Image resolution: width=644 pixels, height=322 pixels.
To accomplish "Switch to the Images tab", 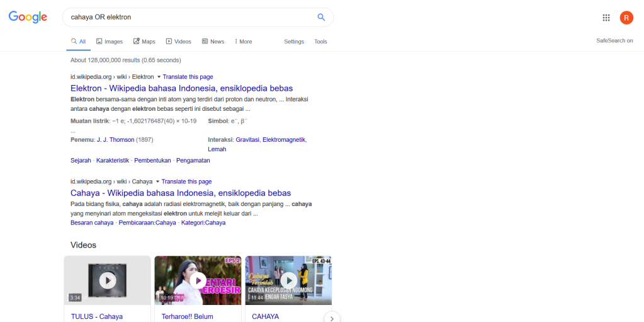I will click(109, 42).
